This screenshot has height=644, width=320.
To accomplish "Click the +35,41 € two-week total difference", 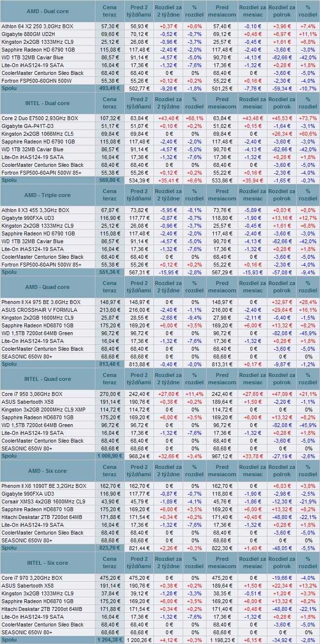I will coord(169,180).
